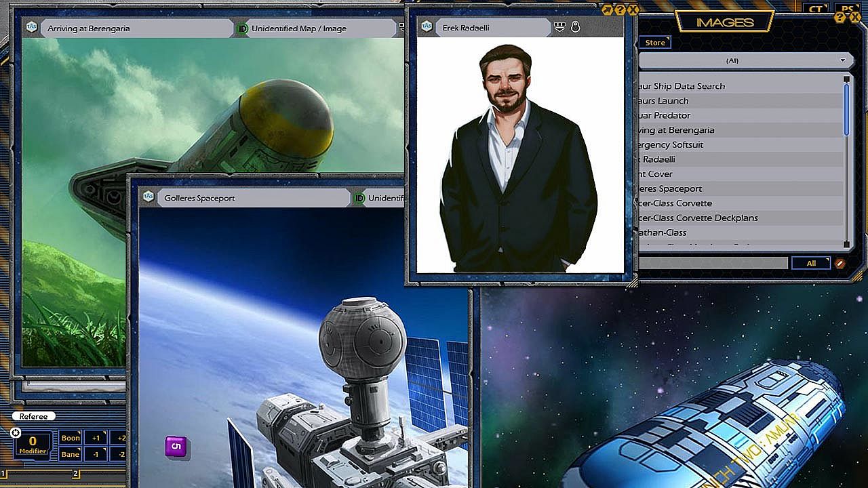Click the 'Golleres Spaceport' title field
This screenshot has width=868, height=488.
click(254, 198)
